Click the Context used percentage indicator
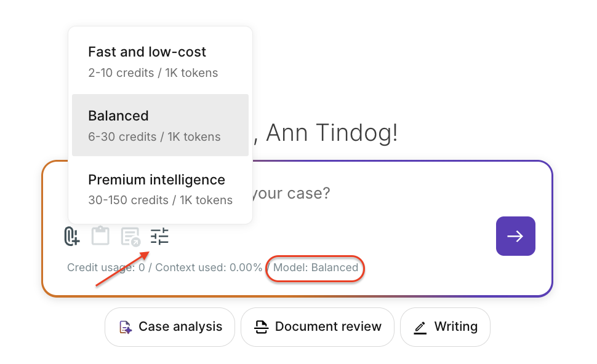The image size is (597, 364). pos(209,267)
